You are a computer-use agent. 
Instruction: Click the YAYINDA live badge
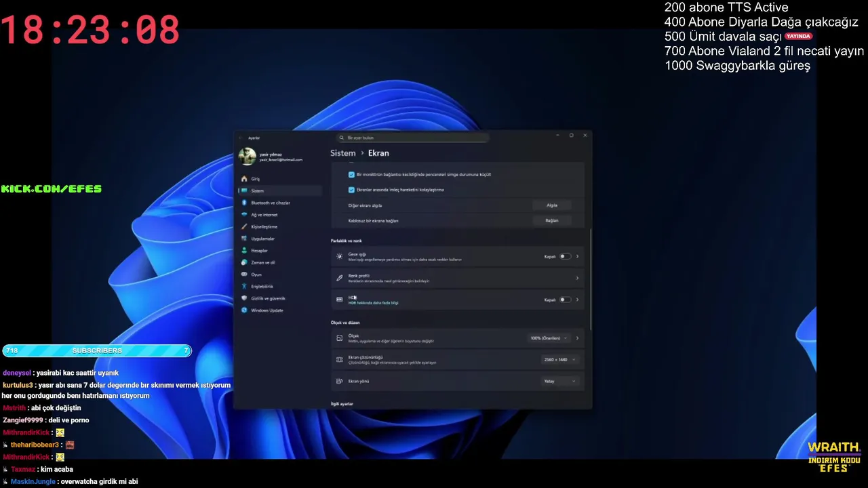(x=798, y=37)
